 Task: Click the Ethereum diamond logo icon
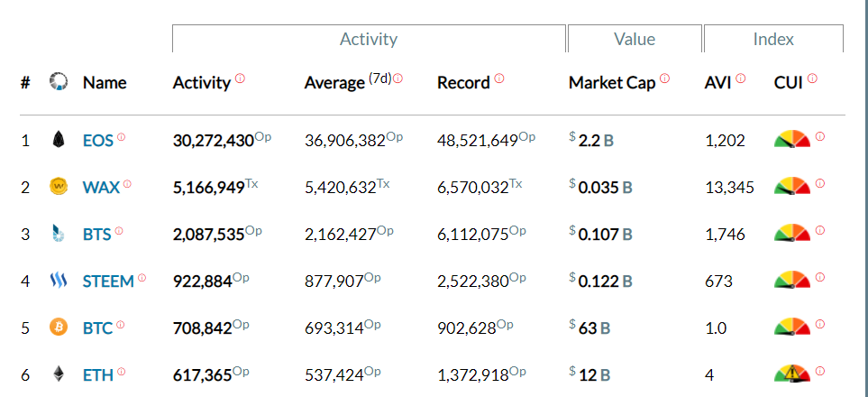pos(59,374)
